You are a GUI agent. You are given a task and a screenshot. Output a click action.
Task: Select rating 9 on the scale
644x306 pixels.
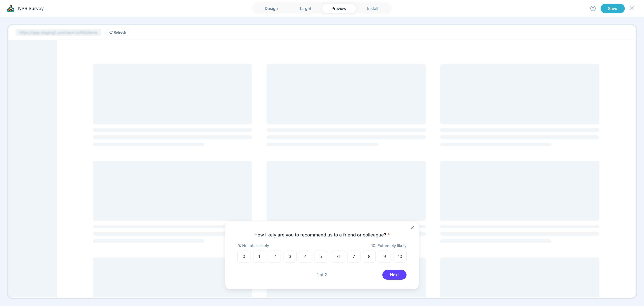pos(384,256)
